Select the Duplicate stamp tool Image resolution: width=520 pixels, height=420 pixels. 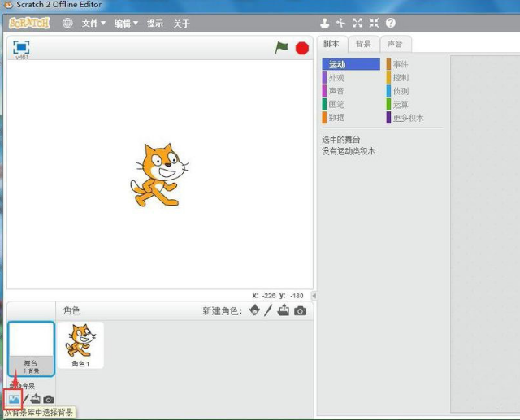pos(325,23)
